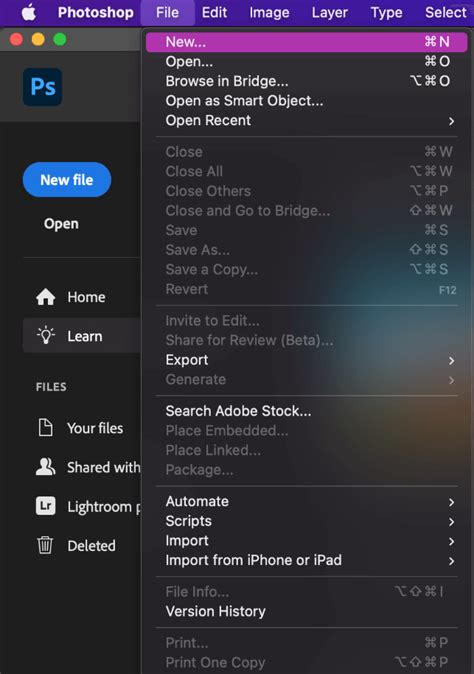Screen dimensions: 474x674
Task: Open the Learn section lightbulb icon
Action: coord(46,336)
